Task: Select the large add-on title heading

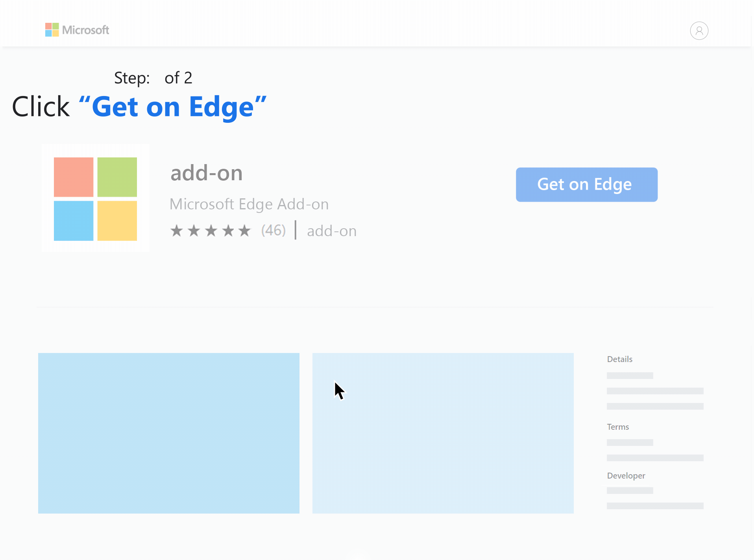Action: coord(206,173)
